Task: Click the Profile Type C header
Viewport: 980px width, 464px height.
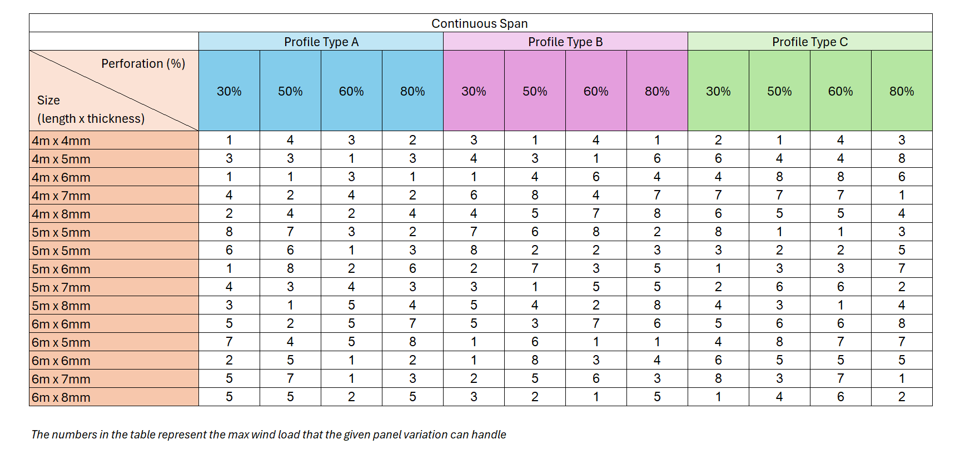Action: [809, 42]
